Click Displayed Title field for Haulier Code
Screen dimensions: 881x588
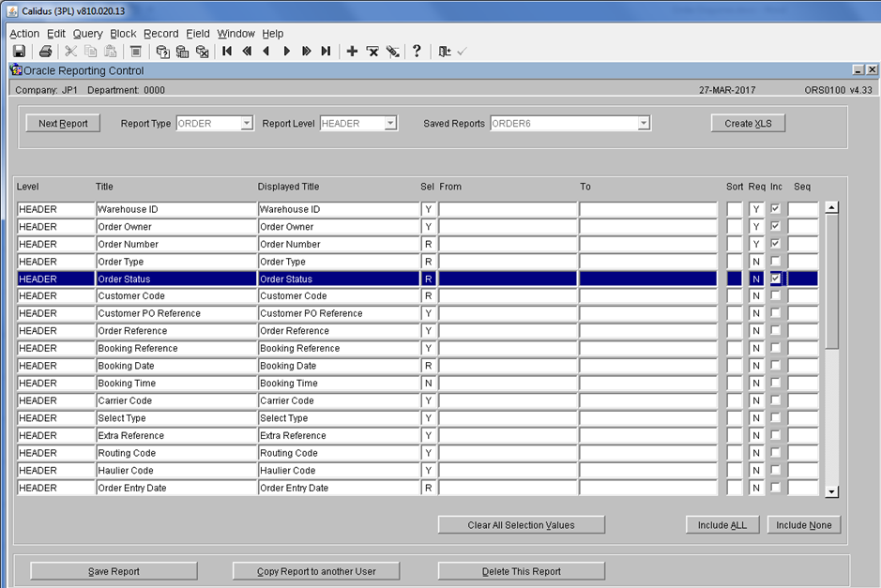339,470
